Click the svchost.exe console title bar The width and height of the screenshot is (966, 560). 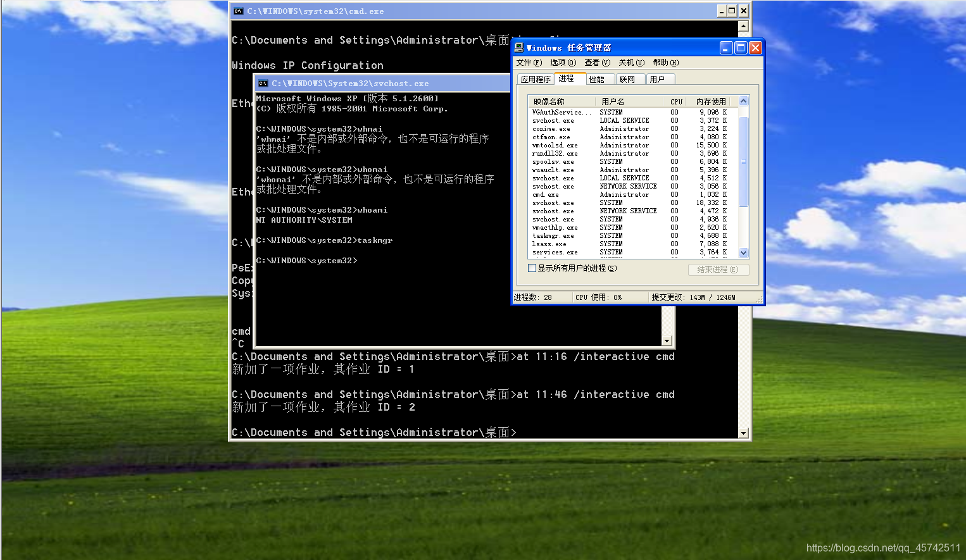click(x=383, y=83)
